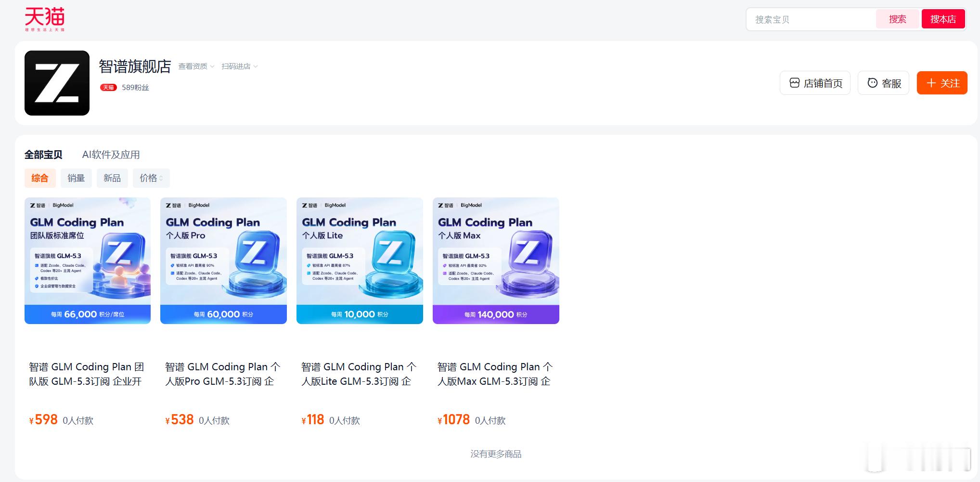
Task: Select the 综合 sort option
Action: [x=40, y=178]
